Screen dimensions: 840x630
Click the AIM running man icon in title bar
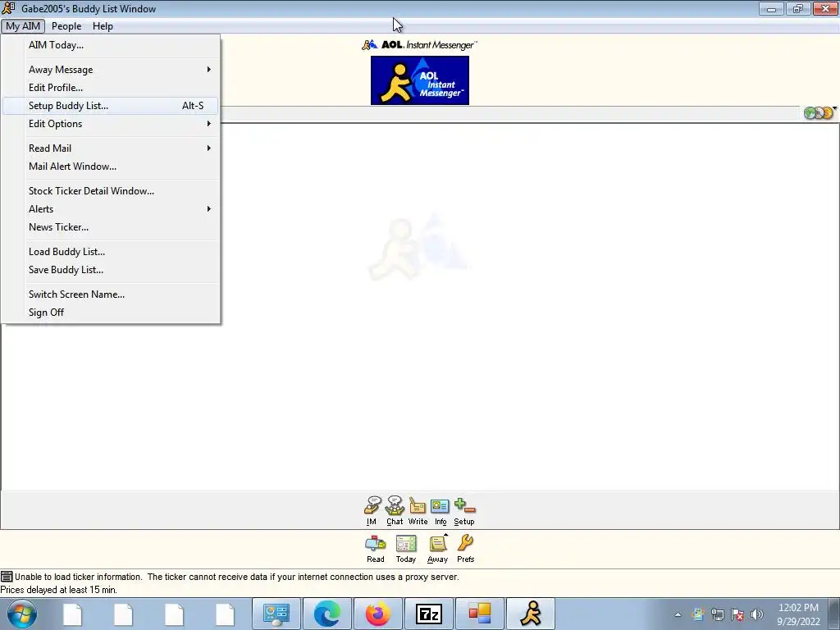pos(8,8)
